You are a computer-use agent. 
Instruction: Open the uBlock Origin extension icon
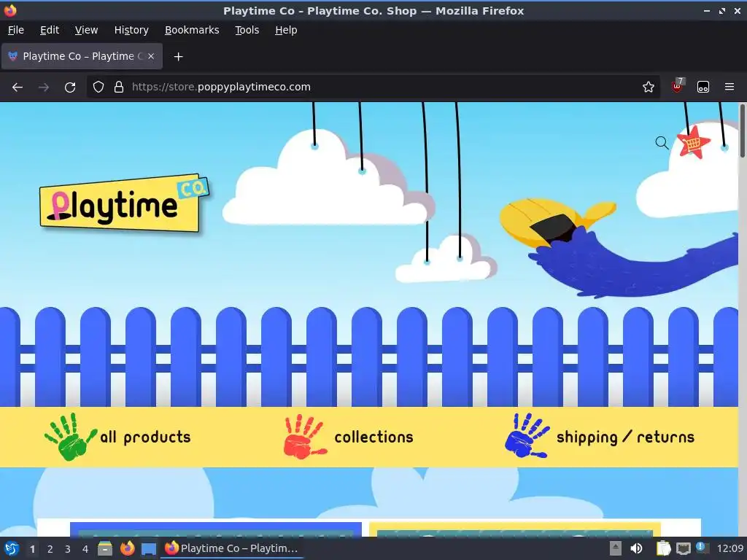coord(677,86)
